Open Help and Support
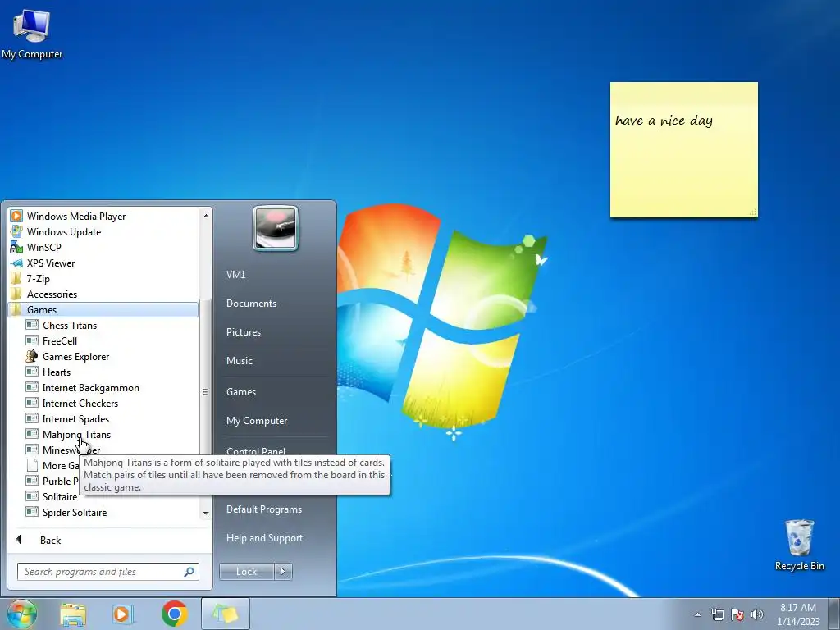The width and height of the screenshot is (840, 630). point(265,538)
